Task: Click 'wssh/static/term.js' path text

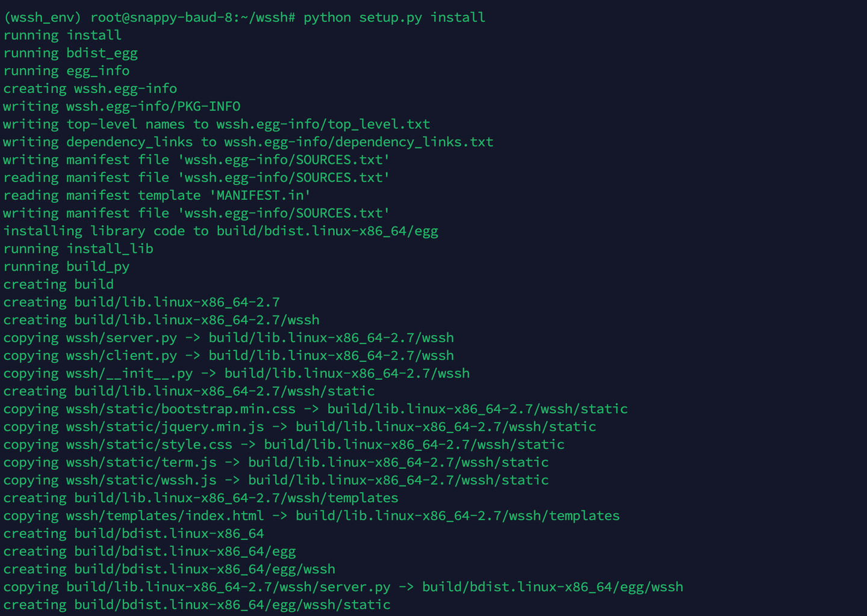Action: pyautogui.click(x=141, y=462)
